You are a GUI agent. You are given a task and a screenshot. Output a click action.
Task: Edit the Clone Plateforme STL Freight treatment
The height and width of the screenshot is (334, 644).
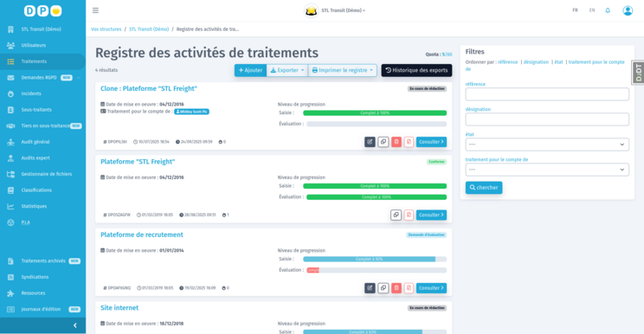pyautogui.click(x=370, y=142)
